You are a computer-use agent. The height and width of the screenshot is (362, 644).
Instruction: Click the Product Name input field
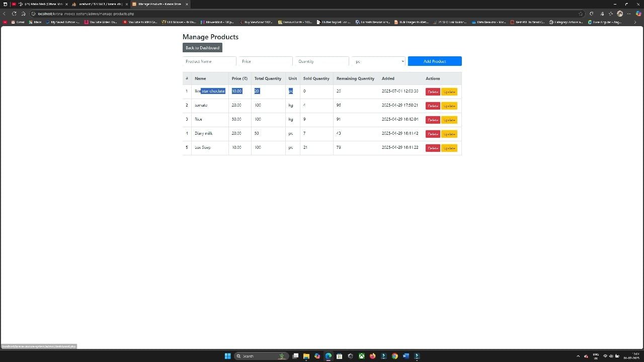click(x=209, y=61)
